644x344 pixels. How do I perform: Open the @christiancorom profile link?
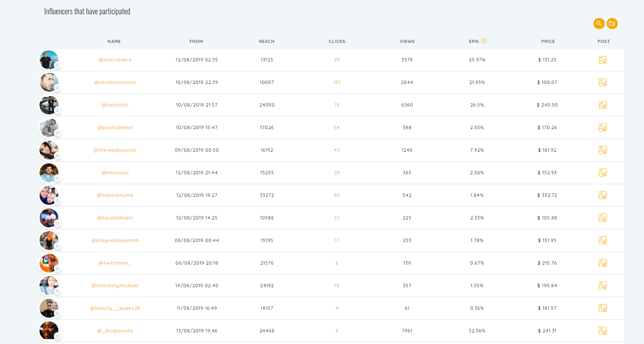(115, 82)
